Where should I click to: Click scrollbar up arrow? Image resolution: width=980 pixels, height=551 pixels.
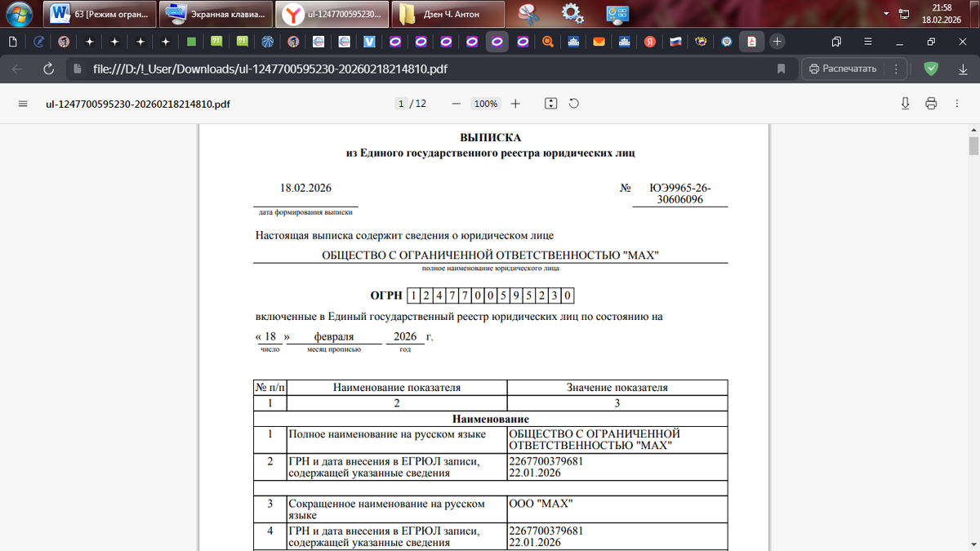pyautogui.click(x=973, y=130)
